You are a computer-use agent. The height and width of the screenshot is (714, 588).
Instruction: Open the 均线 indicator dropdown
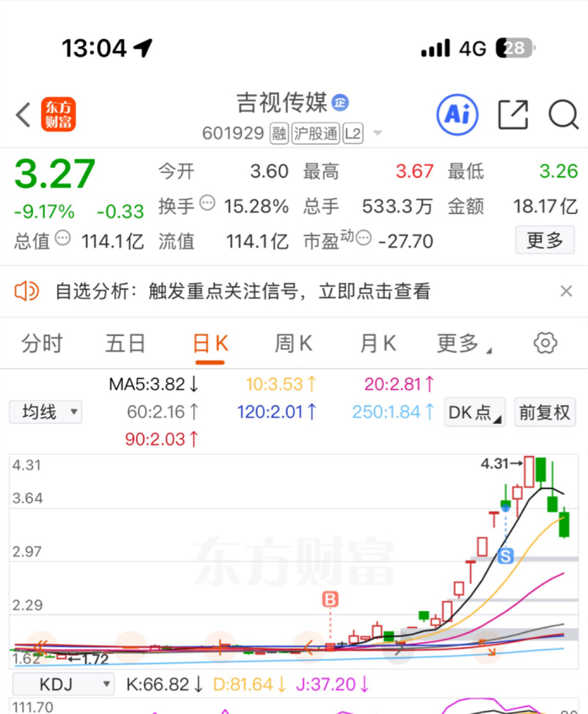45,412
